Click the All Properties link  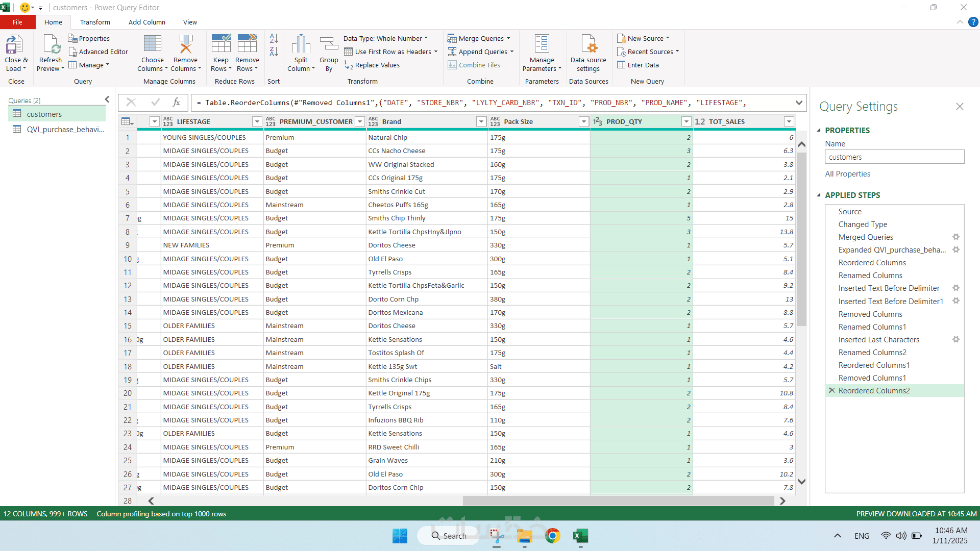point(847,173)
